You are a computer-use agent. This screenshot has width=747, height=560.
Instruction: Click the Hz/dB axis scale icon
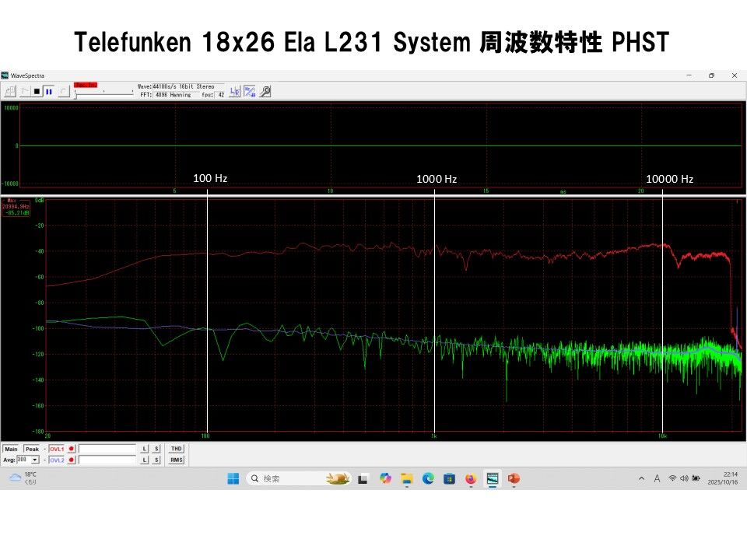point(250,92)
